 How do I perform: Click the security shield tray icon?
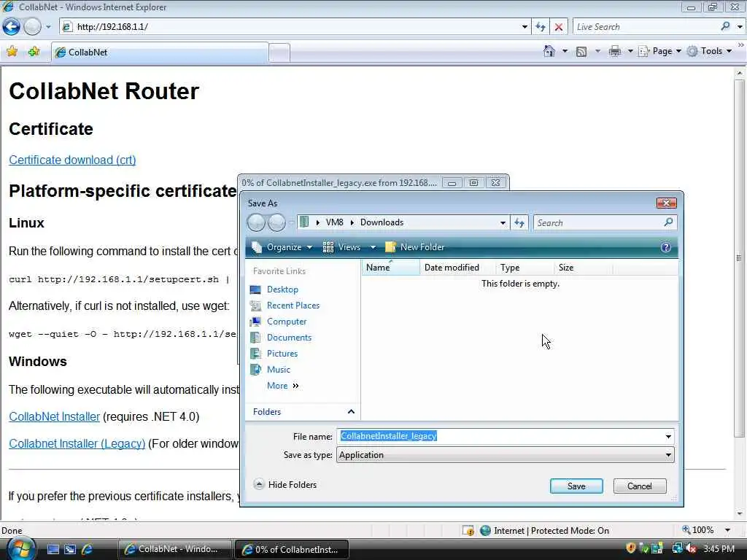631,548
